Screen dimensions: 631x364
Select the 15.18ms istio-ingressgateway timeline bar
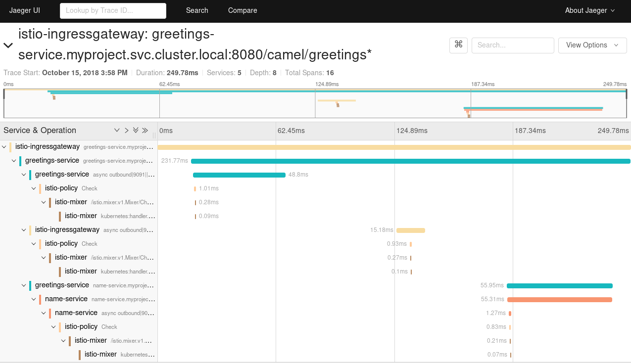pos(411,230)
